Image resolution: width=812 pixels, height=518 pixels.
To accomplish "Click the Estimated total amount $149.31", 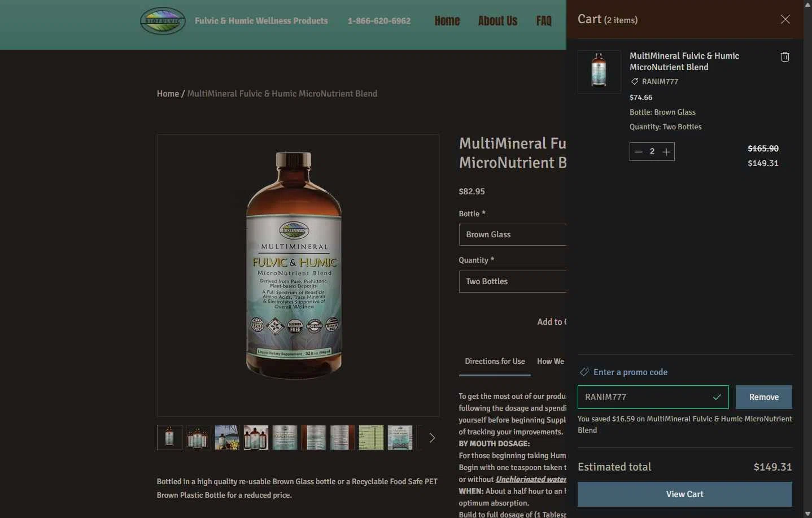I will coord(772,467).
